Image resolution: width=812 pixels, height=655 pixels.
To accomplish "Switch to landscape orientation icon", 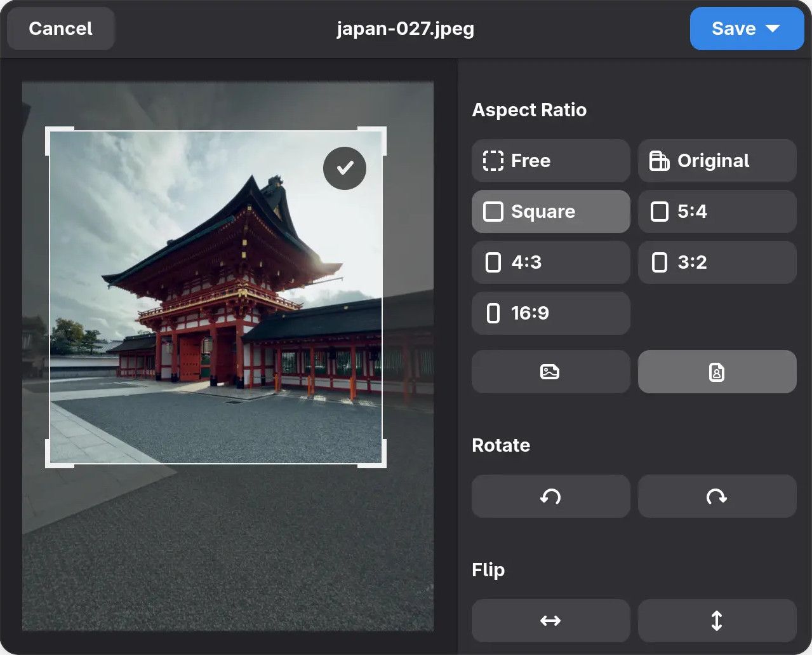I will [x=550, y=372].
